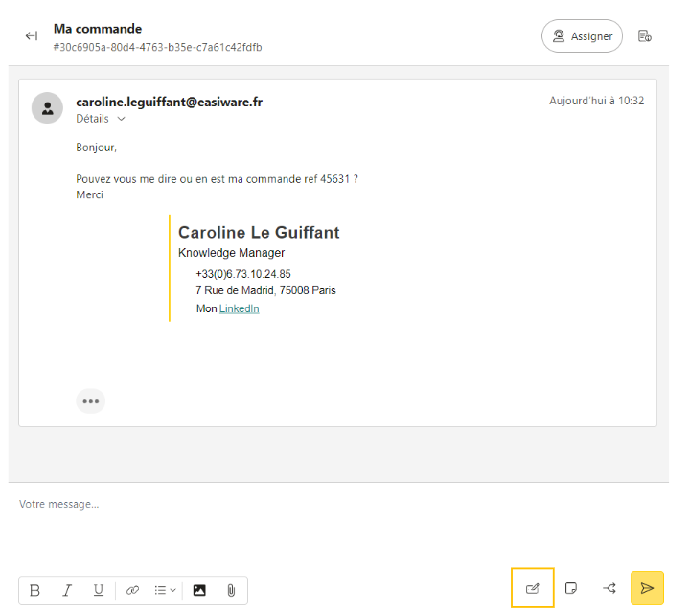Screen dimensions: 690x616
Task: Attach a file with the paperclip icon
Action: [231, 590]
